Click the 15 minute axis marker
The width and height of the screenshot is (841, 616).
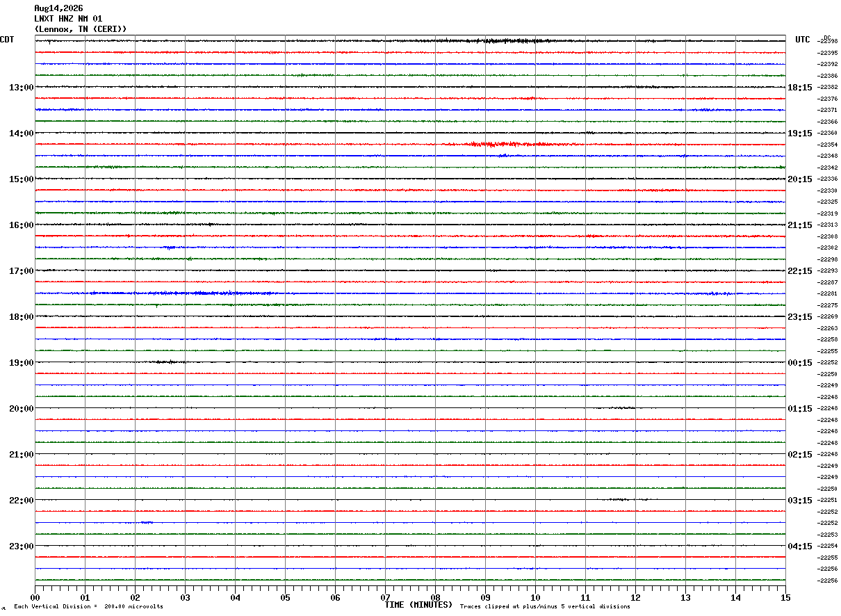click(785, 598)
